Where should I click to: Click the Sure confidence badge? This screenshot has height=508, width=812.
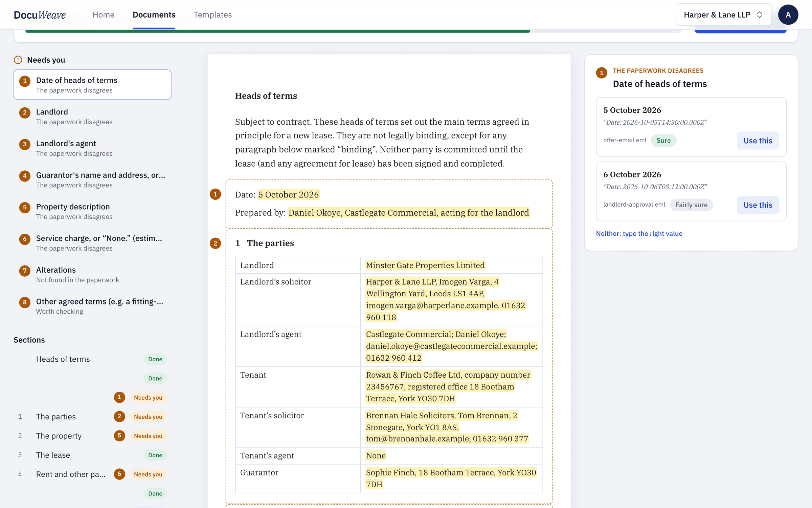[x=663, y=141]
